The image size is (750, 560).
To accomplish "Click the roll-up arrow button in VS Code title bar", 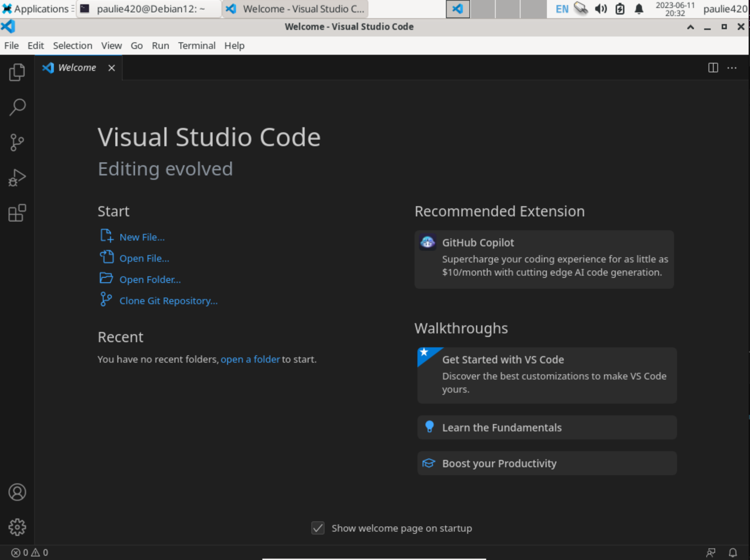I will (x=691, y=27).
